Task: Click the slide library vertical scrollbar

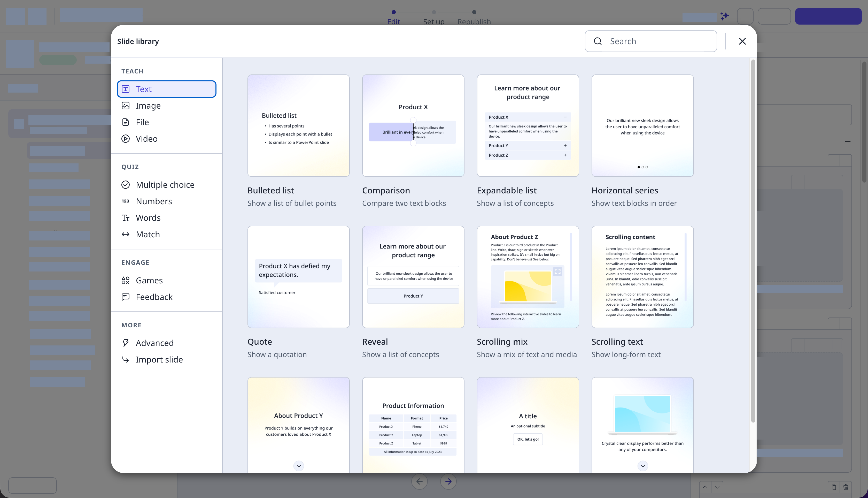Action: tap(753, 241)
